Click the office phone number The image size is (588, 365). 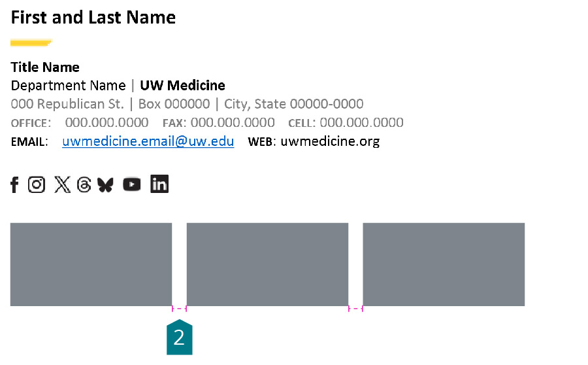click(106, 123)
